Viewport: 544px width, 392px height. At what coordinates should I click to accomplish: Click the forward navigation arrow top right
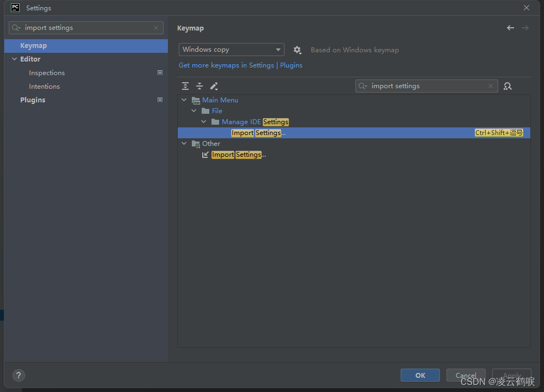(524, 27)
